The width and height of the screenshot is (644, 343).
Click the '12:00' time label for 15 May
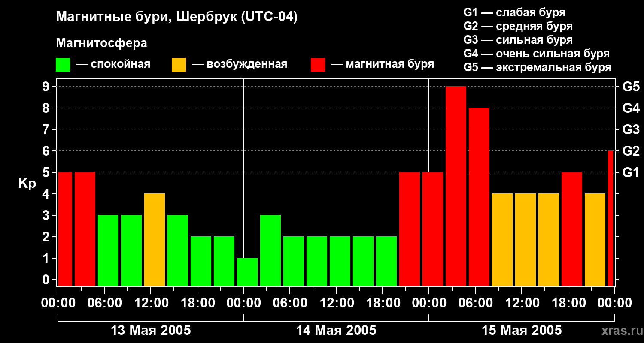click(x=522, y=303)
